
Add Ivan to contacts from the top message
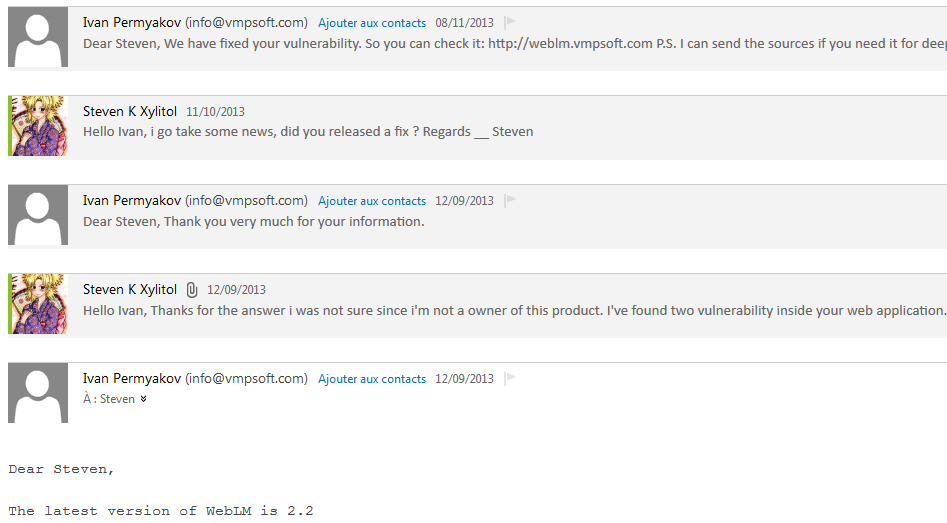(x=372, y=23)
